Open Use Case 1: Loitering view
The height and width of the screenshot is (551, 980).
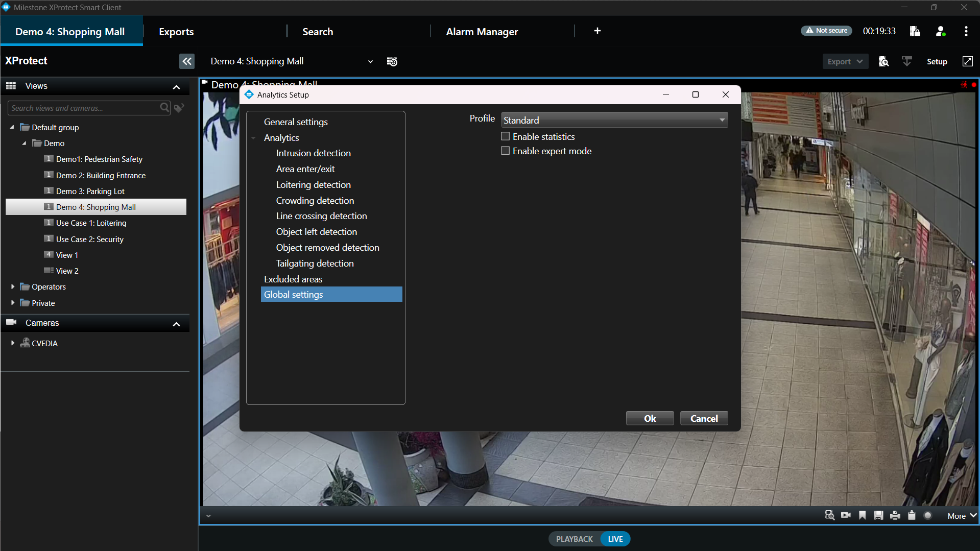coord(91,223)
